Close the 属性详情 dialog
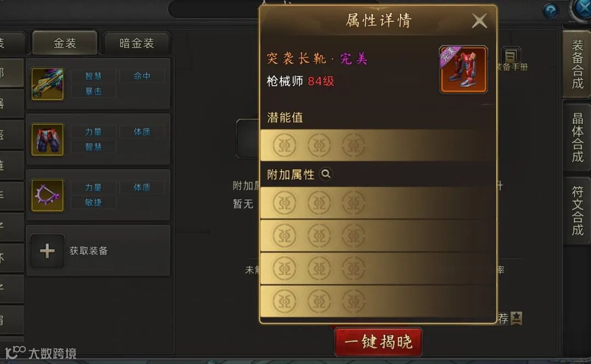 [479, 21]
